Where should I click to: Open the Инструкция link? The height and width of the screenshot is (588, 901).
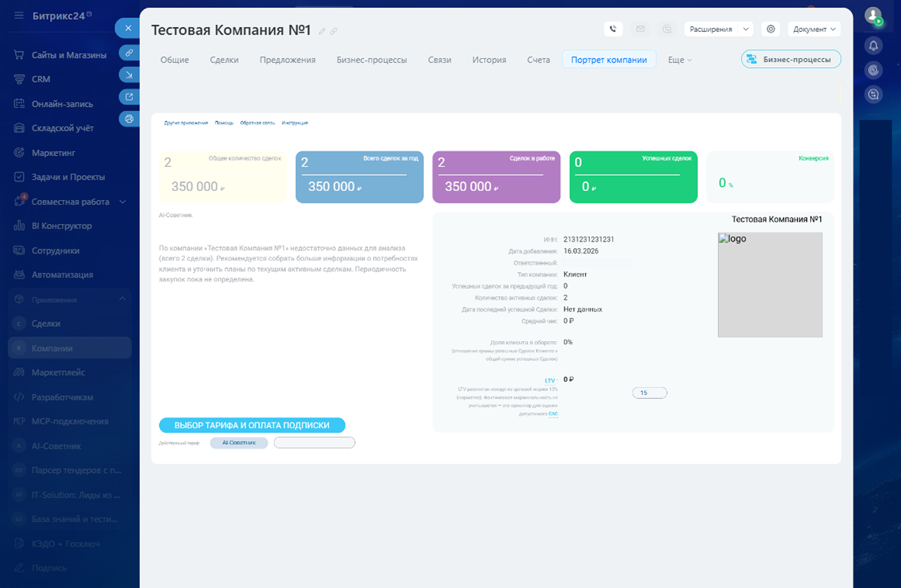(x=295, y=123)
